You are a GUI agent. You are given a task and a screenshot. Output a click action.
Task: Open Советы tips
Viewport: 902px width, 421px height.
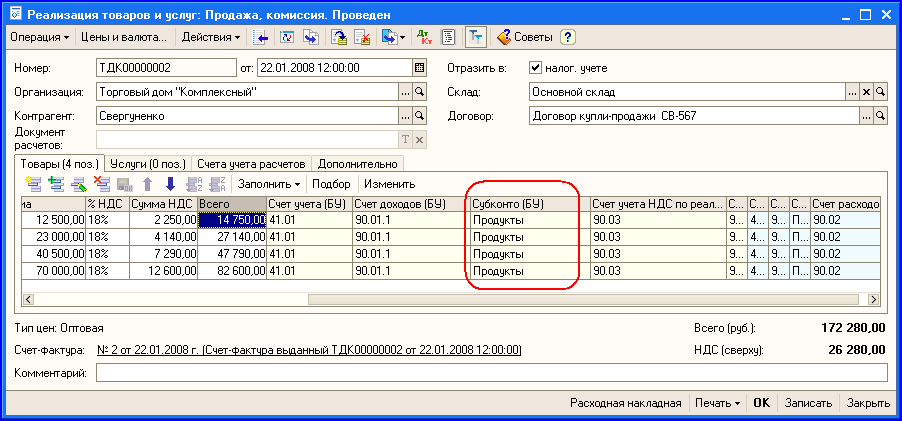524,37
